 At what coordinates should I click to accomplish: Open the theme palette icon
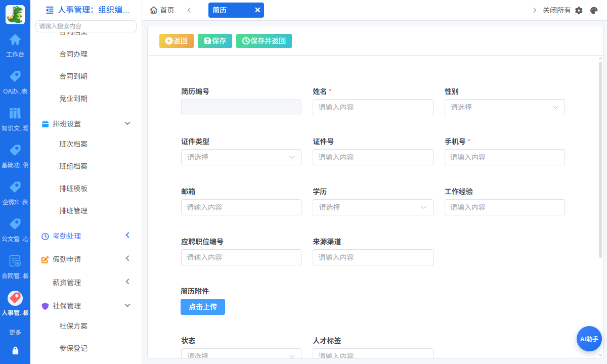[x=594, y=10]
